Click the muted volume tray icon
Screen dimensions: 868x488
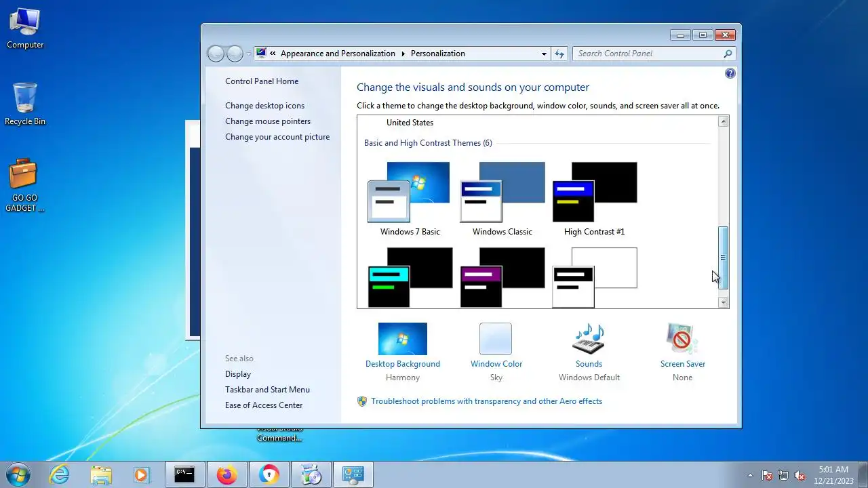[800, 475]
